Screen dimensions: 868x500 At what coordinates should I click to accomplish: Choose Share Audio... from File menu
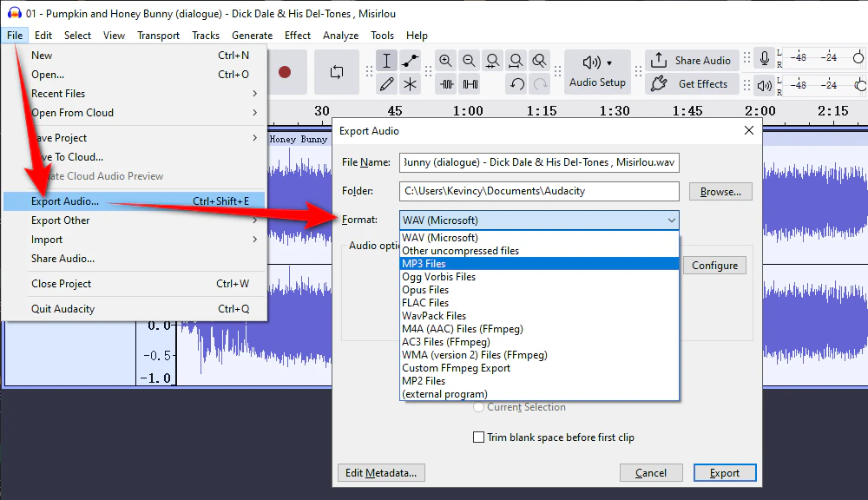pyautogui.click(x=134, y=259)
